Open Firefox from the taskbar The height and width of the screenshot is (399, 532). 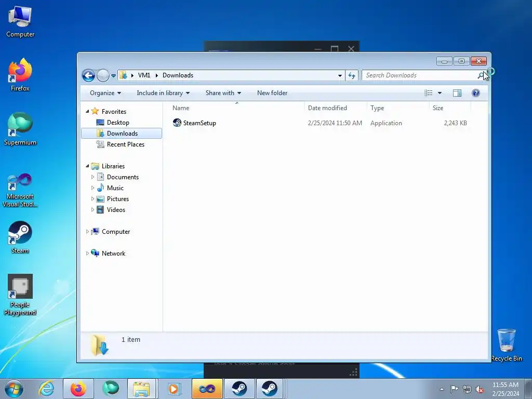78,389
